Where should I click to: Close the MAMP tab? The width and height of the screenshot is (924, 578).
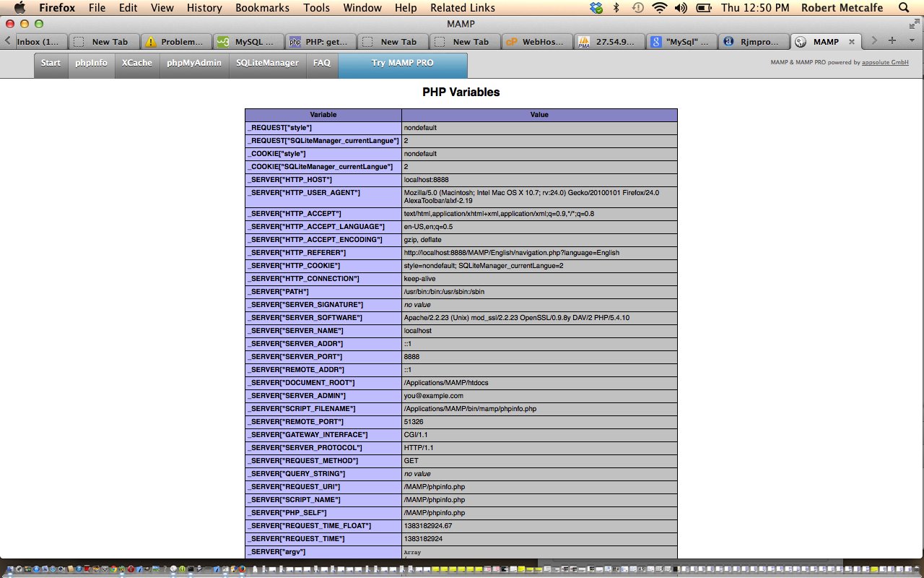tap(852, 42)
